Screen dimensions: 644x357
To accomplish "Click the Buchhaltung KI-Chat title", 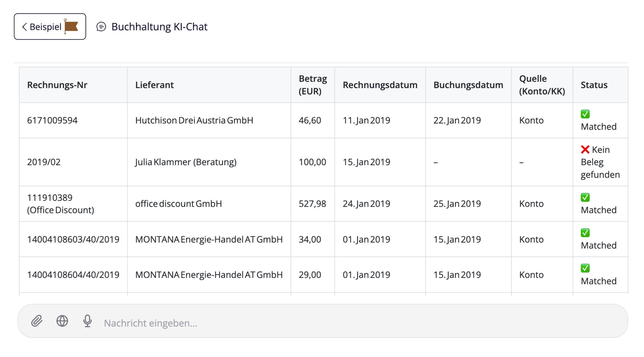I will click(x=159, y=27).
